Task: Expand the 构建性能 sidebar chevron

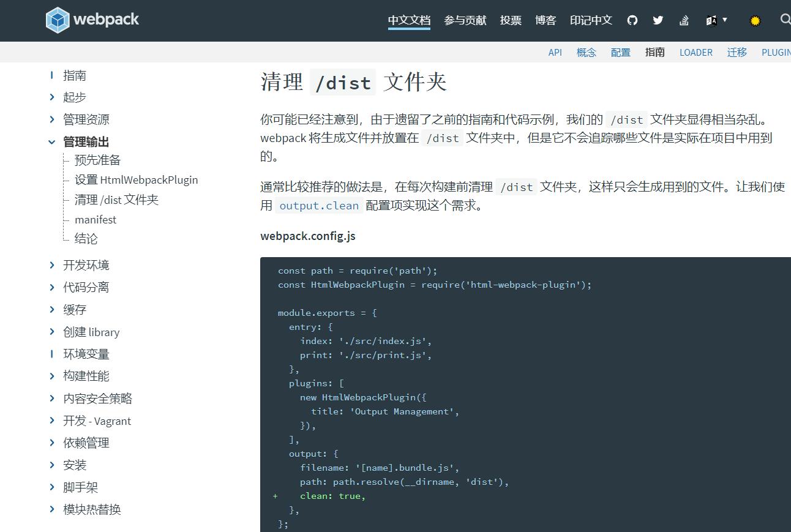Action: [52, 376]
